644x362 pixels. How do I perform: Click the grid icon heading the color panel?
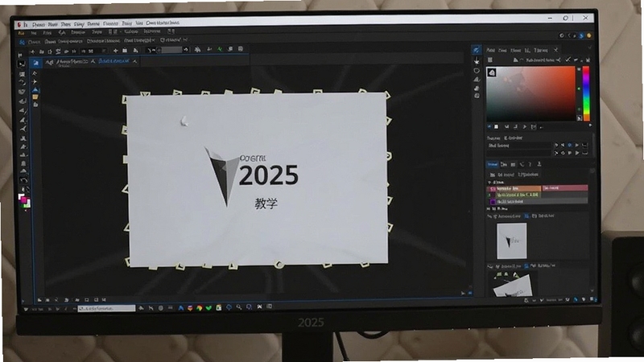[490, 60]
